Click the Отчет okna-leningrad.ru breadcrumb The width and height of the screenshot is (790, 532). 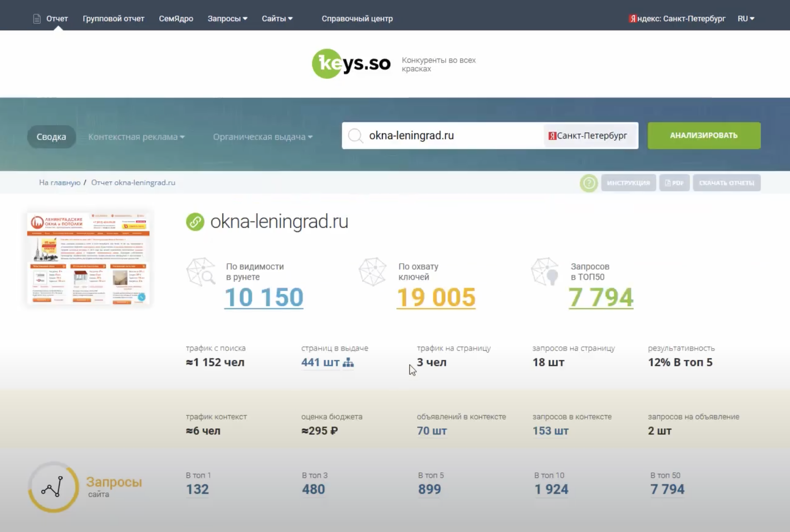(x=133, y=183)
